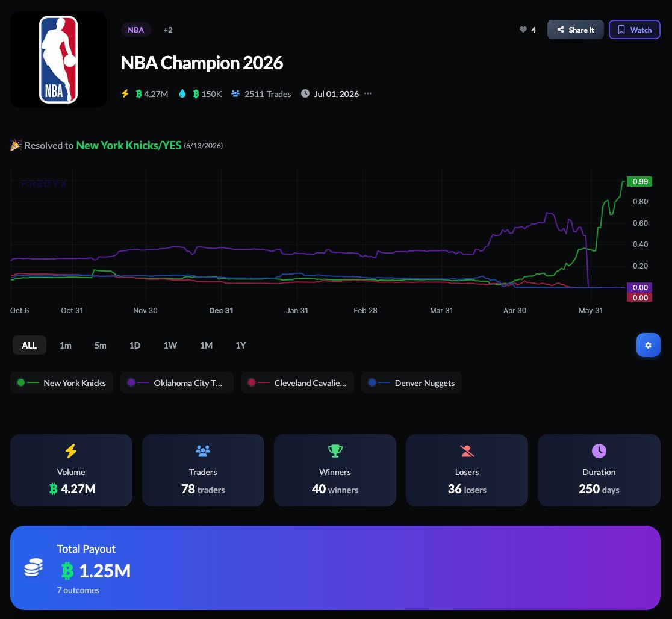The height and width of the screenshot is (619, 672).
Task: Click the clock icon near Jul 01, 2026
Action: [x=305, y=93]
